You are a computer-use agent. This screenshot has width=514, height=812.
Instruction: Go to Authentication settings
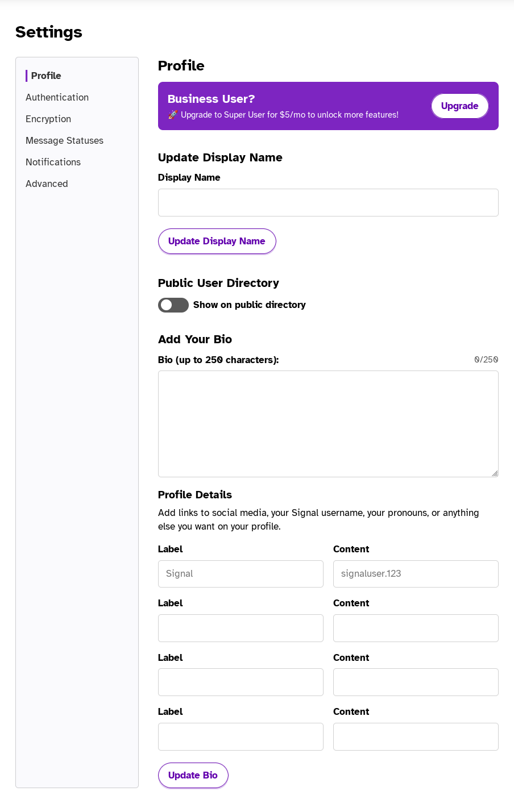[57, 97]
